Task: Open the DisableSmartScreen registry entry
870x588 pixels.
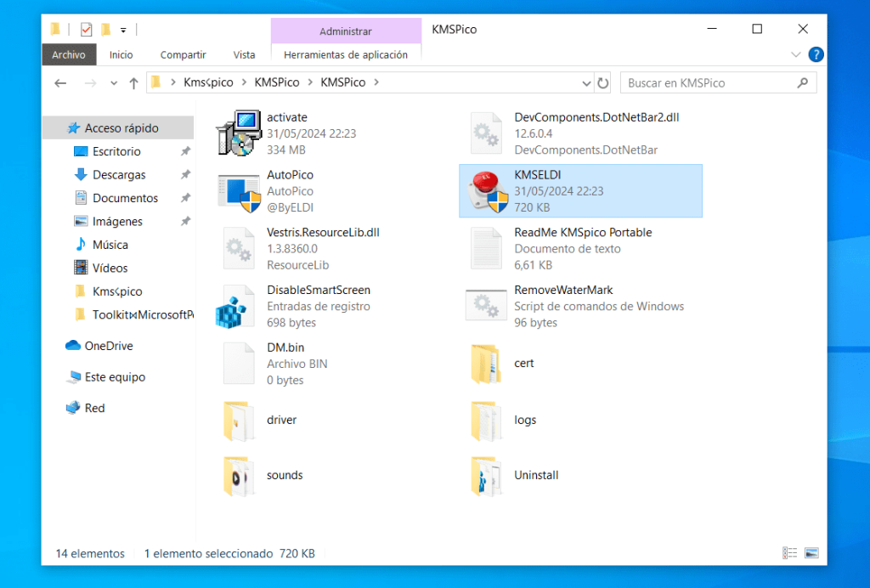Action: click(289, 300)
